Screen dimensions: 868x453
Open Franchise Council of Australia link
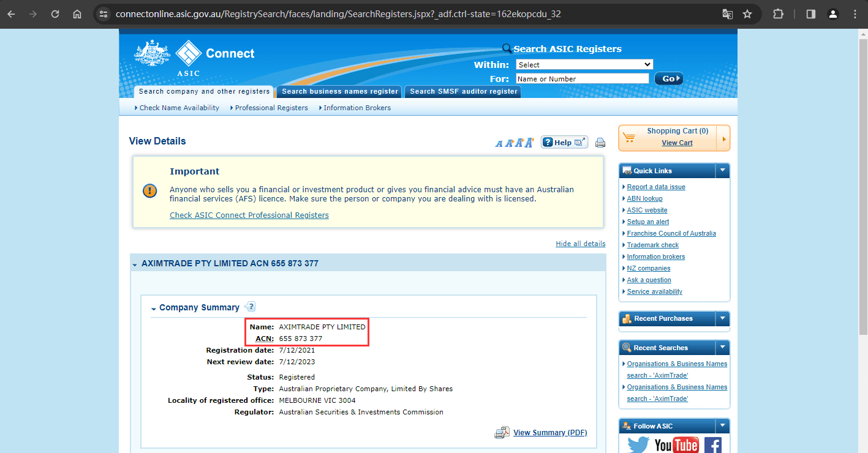click(671, 233)
